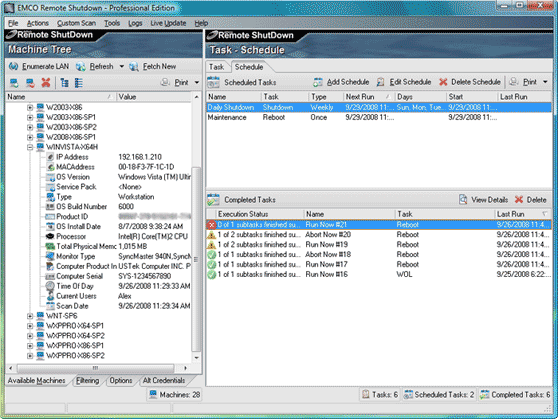Screen dimensions: 558x419
Task: Click the edit machine icon in Machine Tree toolbar
Action: [x=30, y=83]
